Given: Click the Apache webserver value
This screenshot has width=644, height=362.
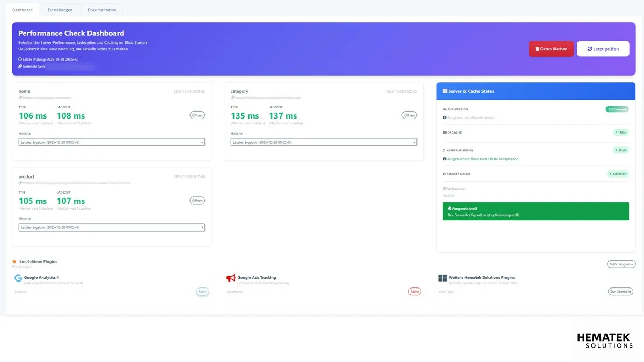Looking at the screenshot, I should (449, 195).
